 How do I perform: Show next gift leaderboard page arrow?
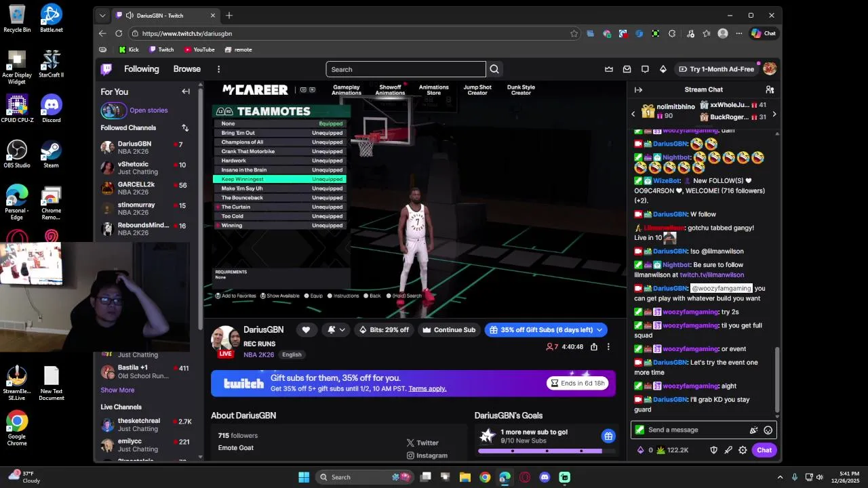point(774,114)
